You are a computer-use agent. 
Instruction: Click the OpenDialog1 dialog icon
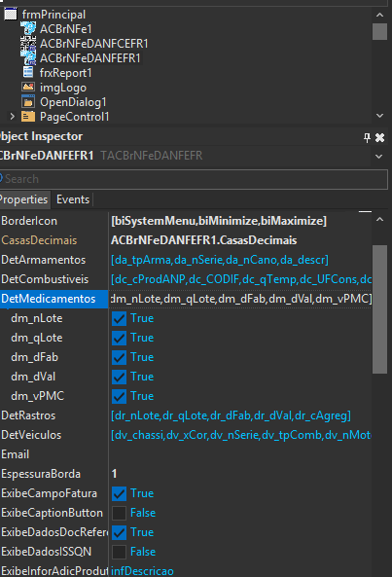click(x=28, y=101)
